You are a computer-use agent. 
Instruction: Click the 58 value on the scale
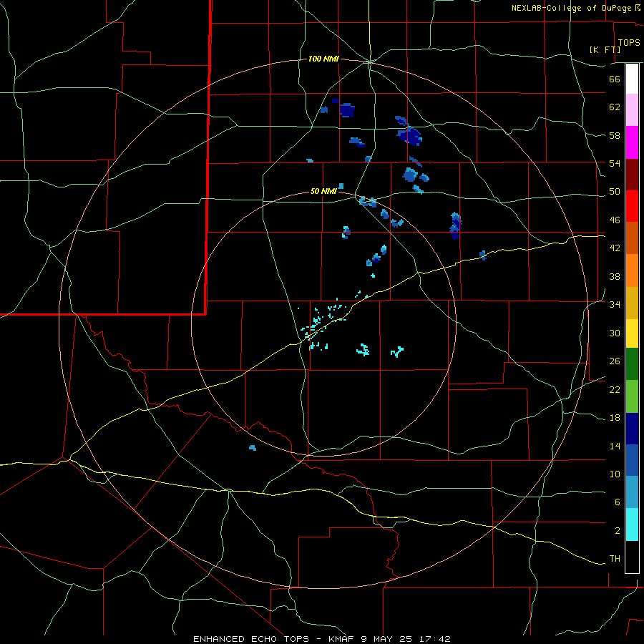pyautogui.click(x=615, y=135)
